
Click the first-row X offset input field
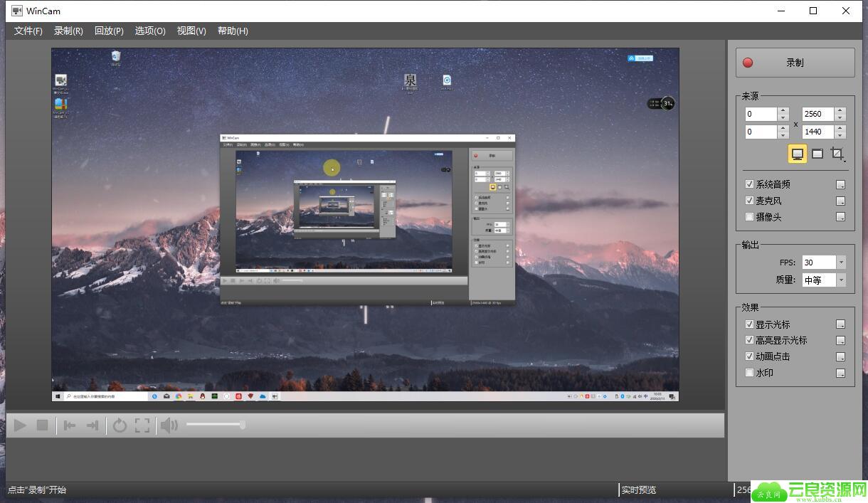pyautogui.click(x=761, y=114)
